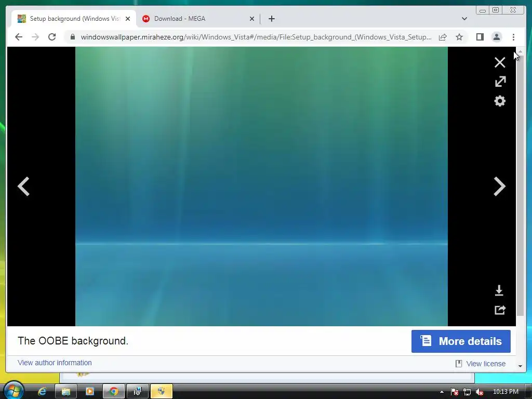
Task: Bookmark this tab with the star
Action: (x=459, y=37)
